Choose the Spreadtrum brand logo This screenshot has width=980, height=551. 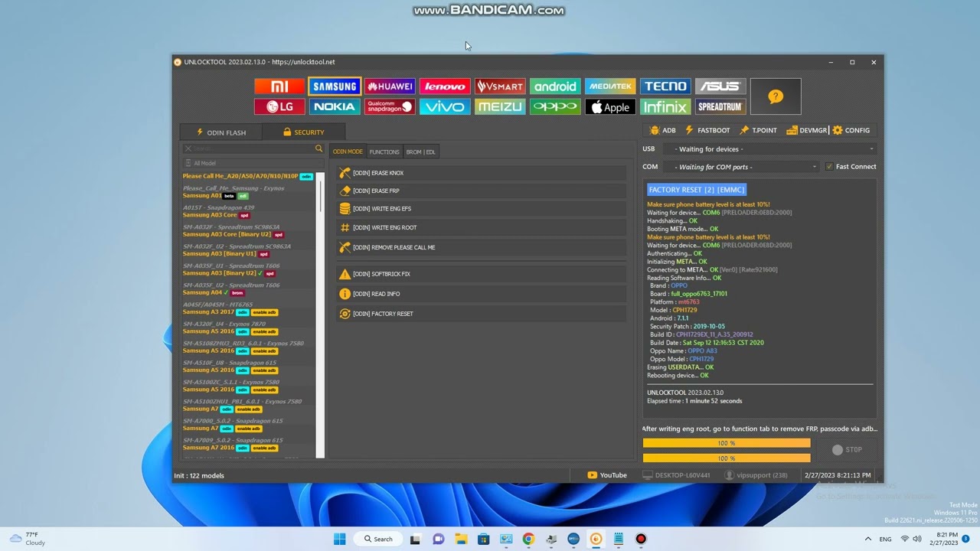click(x=720, y=107)
